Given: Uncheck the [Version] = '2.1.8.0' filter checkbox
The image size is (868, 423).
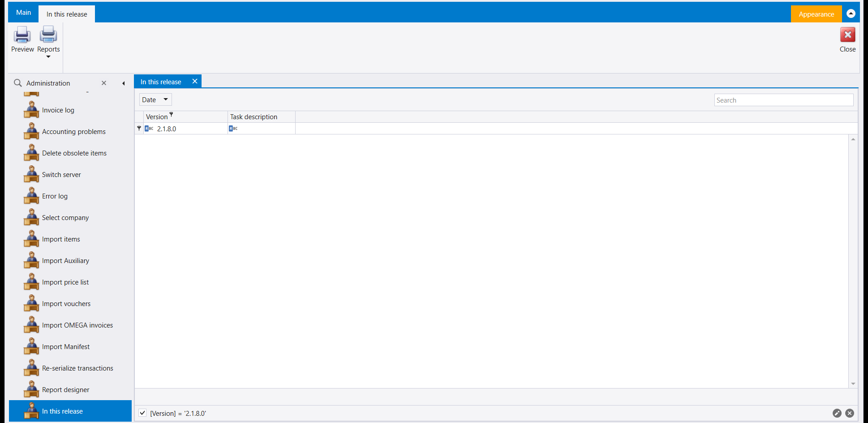Looking at the screenshot, I should coord(142,413).
